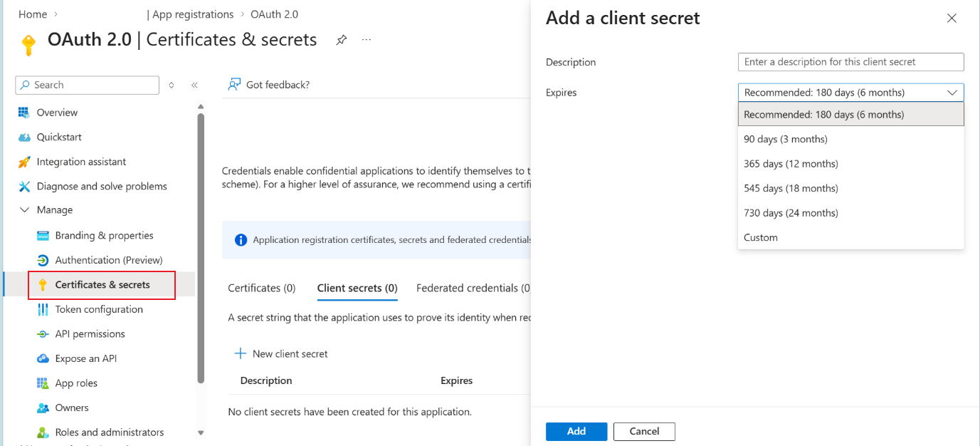
Task: Open Token configuration in the sidebar
Action: pos(99,309)
